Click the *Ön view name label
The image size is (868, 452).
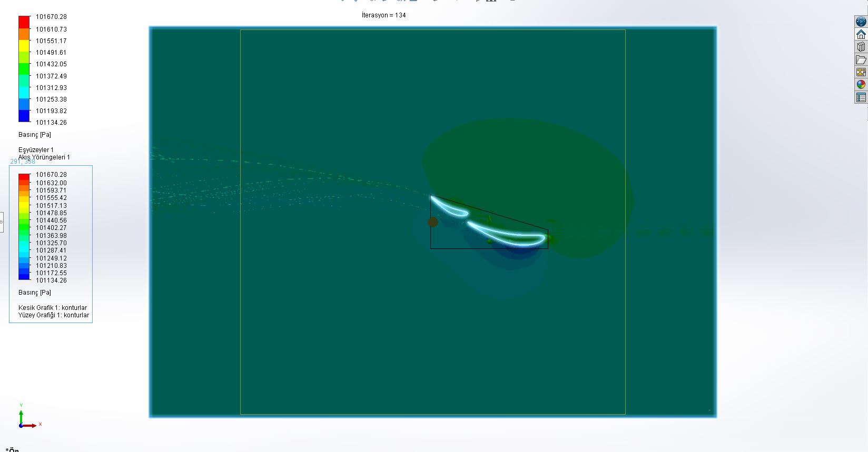coord(12,450)
